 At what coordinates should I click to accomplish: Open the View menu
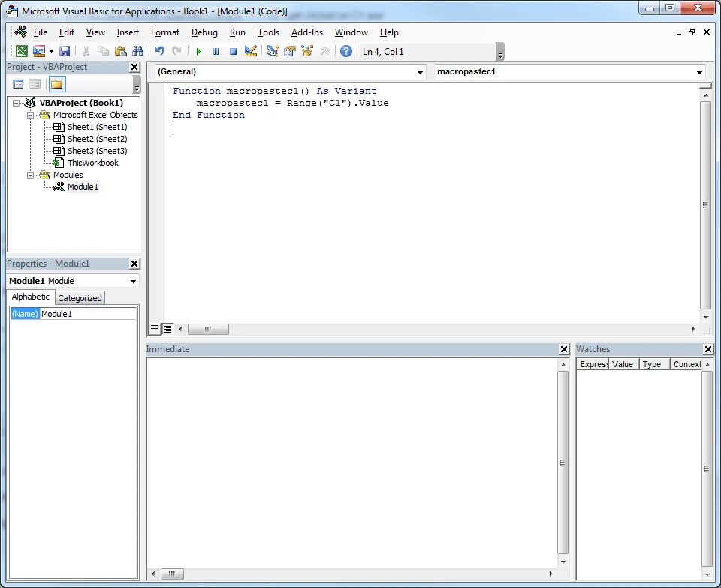point(95,32)
